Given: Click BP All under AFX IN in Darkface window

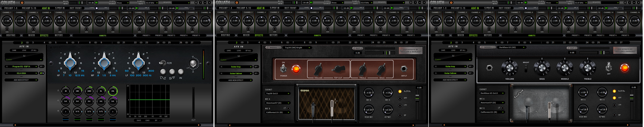Looking at the screenshot, I should click(463, 50).
